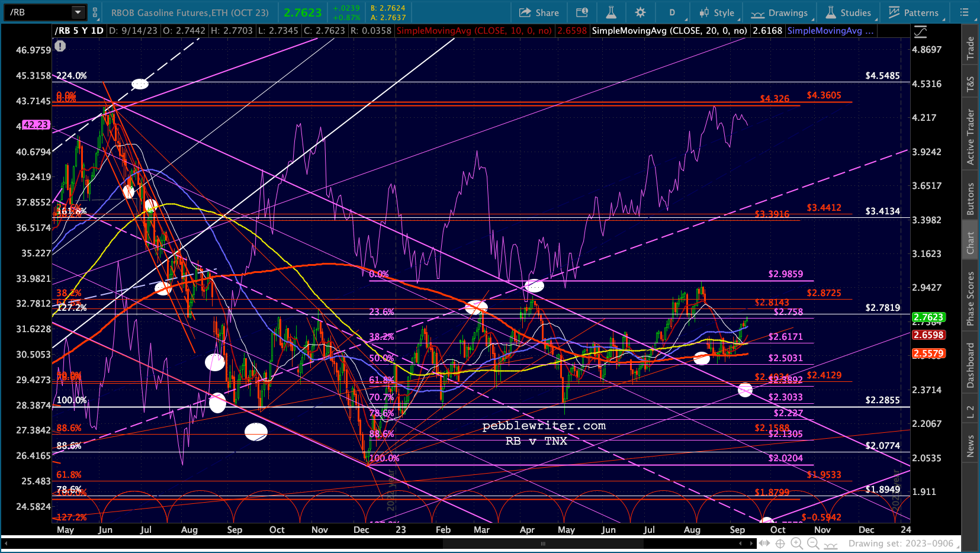The height and width of the screenshot is (553, 980).
Task: Click the $2.2855 white level label
Action: 882,400
